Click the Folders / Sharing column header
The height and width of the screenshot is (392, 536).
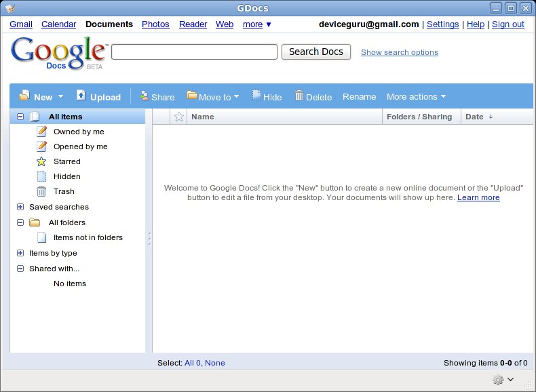point(421,117)
